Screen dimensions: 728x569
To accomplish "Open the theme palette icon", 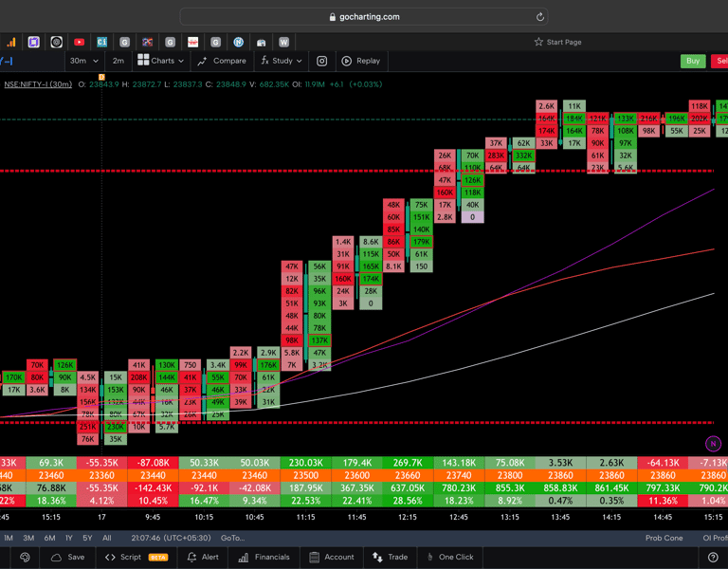I will coord(25,557).
